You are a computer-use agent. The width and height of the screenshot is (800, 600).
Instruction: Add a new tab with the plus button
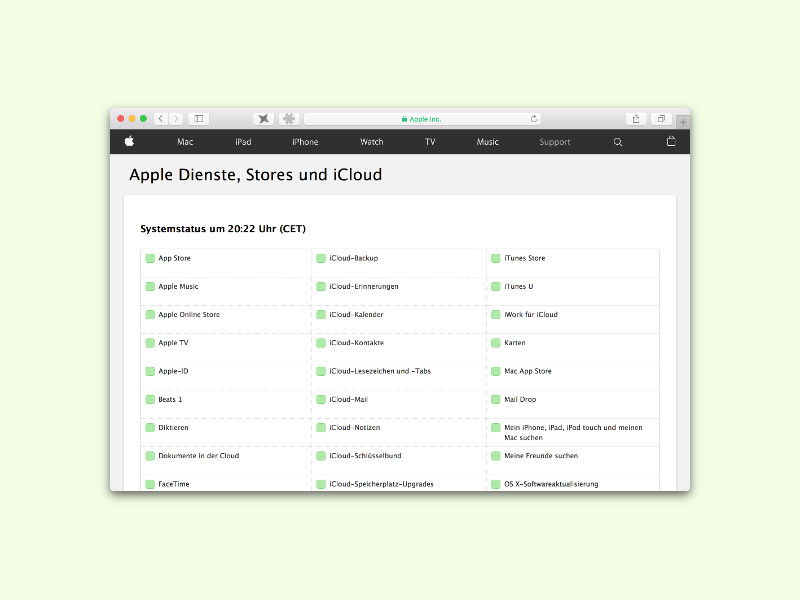point(683,122)
